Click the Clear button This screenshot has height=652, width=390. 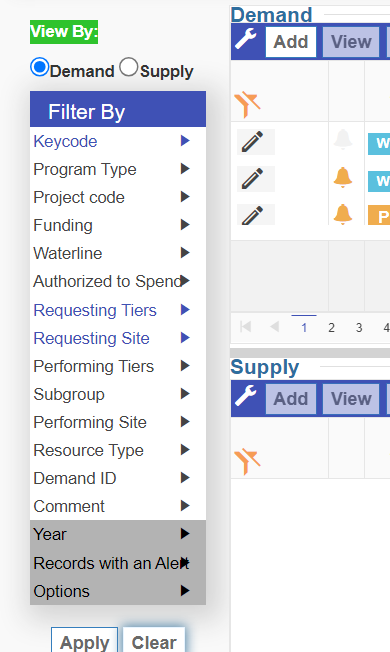click(x=154, y=640)
